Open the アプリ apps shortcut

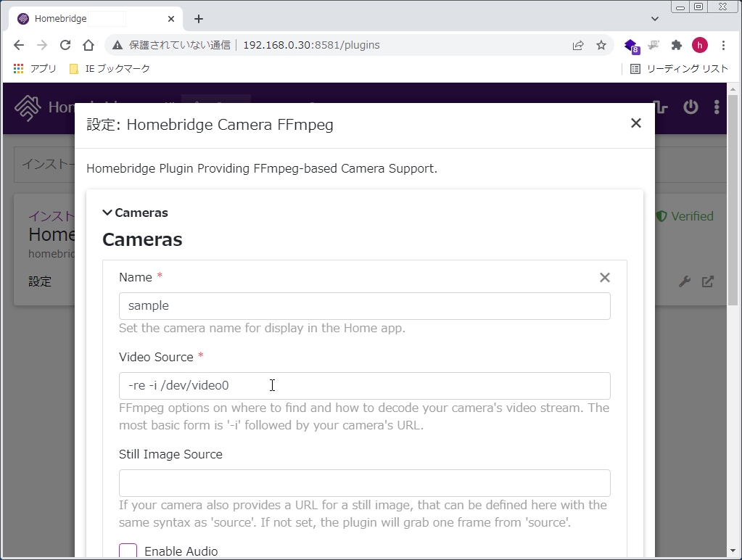click(x=35, y=69)
